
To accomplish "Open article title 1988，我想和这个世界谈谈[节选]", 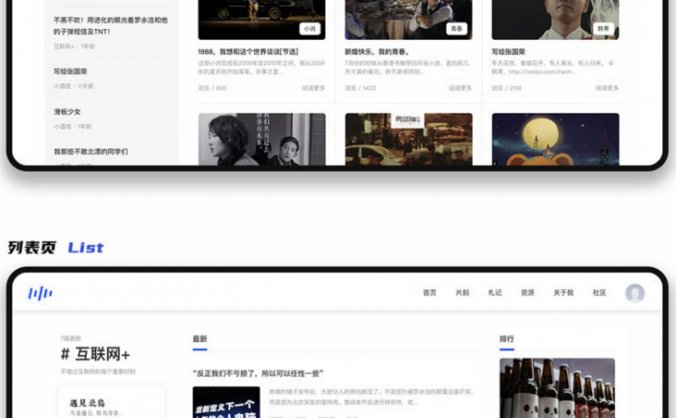I will click(248, 52).
